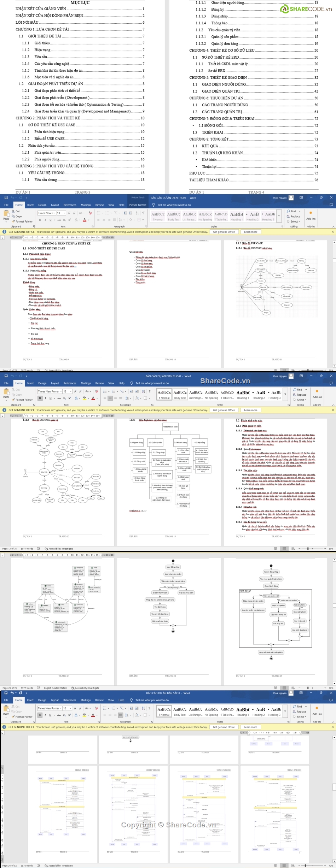Expand Find dropdown in the BÁN SÁCH window

306,707
